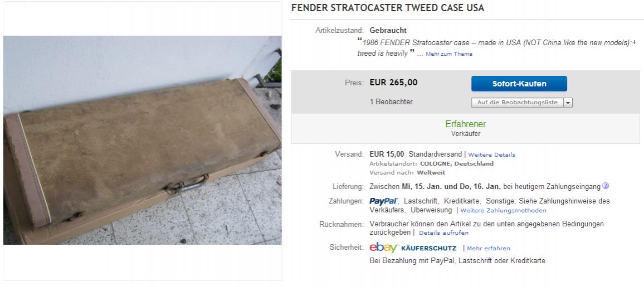Image resolution: width=644 pixels, height=286 pixels.
Task: Open Details aufrufen for returns
Action: click(443, 232)
